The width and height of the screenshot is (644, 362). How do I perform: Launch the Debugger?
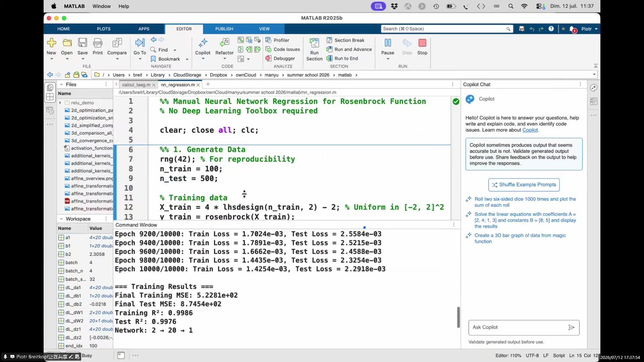(x=280, y=58)
